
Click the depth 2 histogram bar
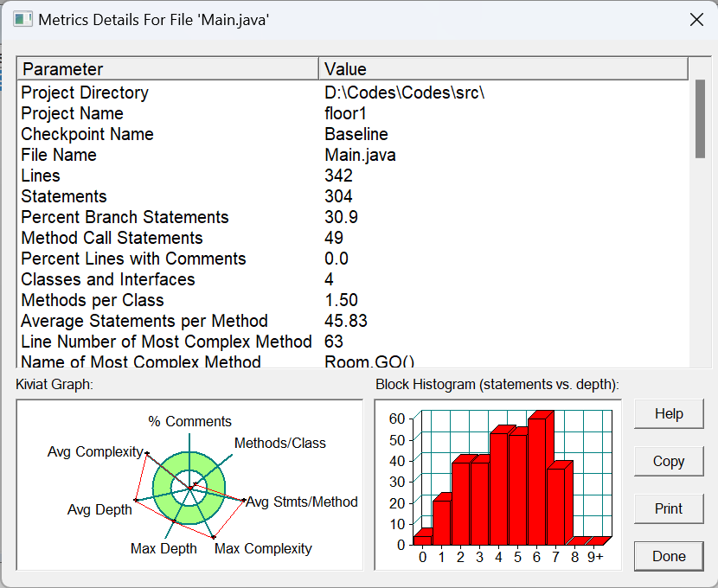click(461, 503)
